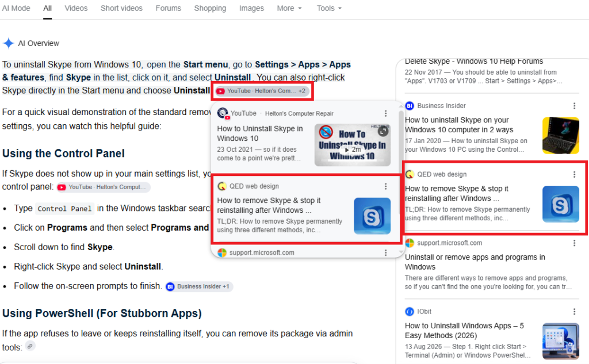Click the 'Scroll down to find Skype' bullet
This screenshot has width=589, height=364.
click(x=64, y=247)
